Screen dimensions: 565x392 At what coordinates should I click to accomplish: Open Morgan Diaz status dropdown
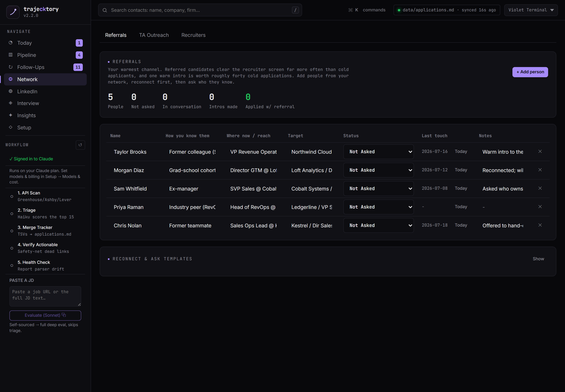pos(378,170)
